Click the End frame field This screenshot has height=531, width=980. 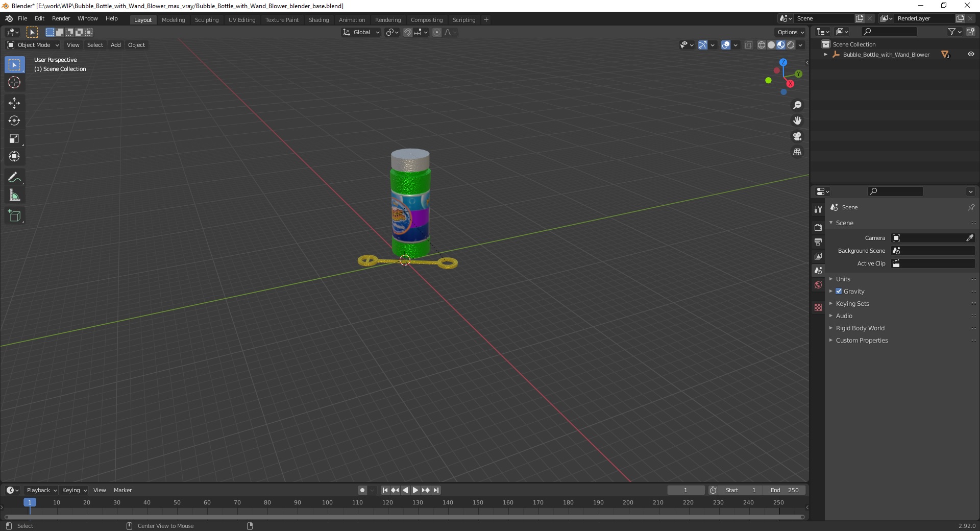pos(785,490)
